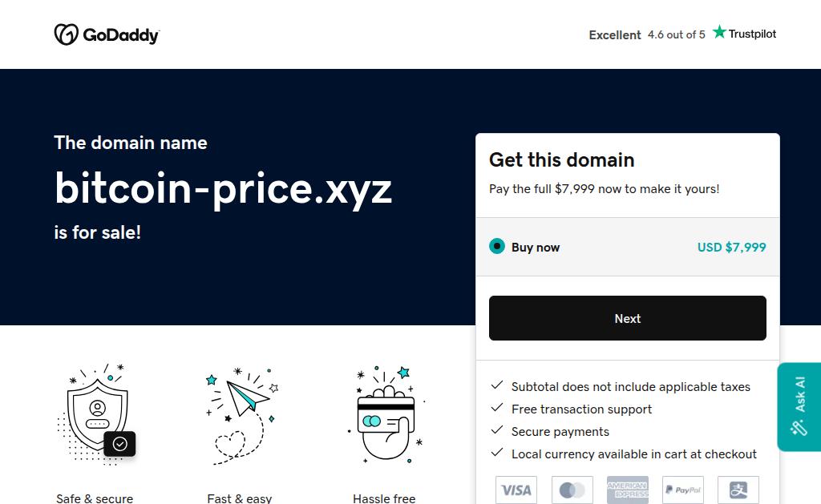This screenshot has height=504, width=821.
Task: Click the USD $7,999 price
Action: coord(731,247)
